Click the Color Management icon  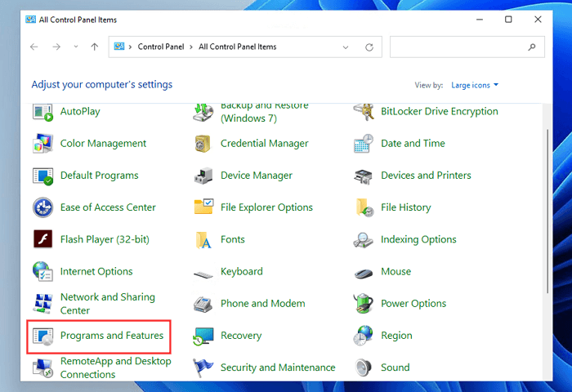point(42,144)
